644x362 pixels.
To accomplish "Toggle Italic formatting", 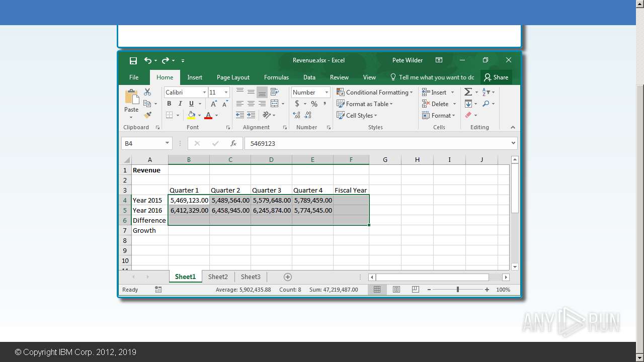I will click(x=180, y=104).
